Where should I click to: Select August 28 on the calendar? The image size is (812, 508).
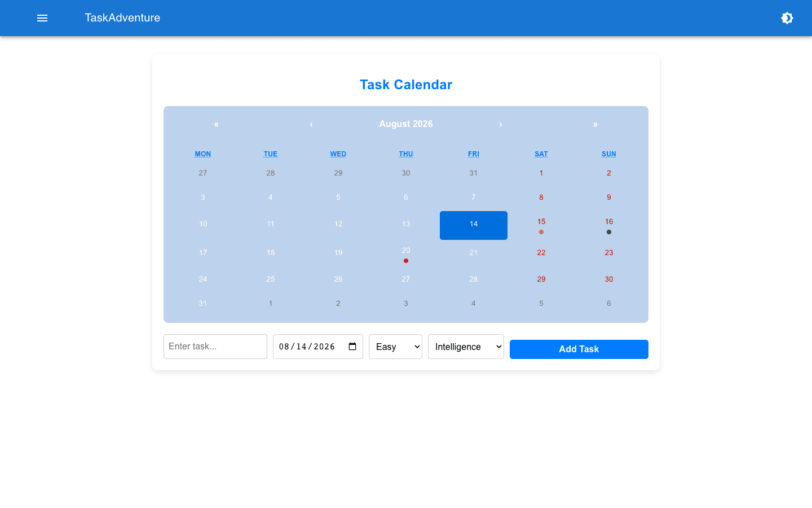click(474, 279)
